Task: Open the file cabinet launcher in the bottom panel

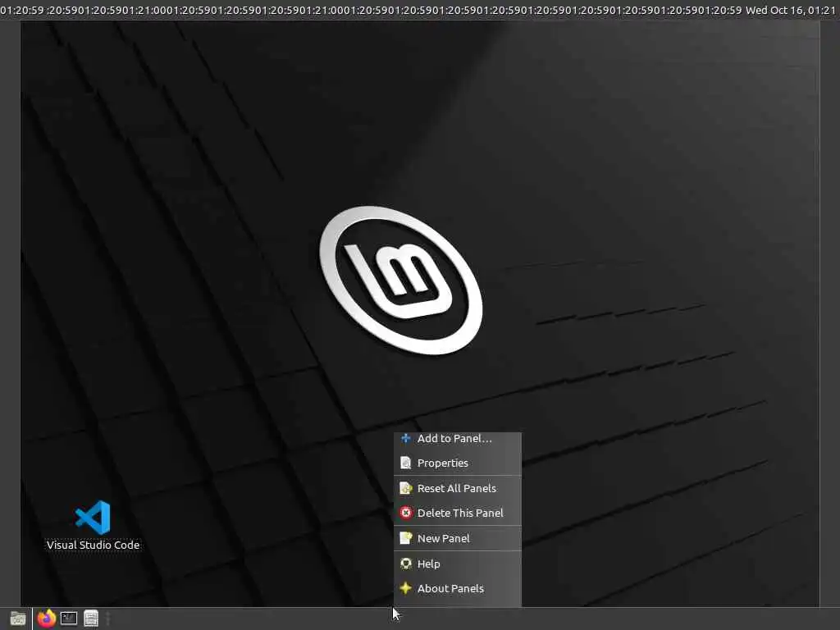Action: tap(91, 619)
